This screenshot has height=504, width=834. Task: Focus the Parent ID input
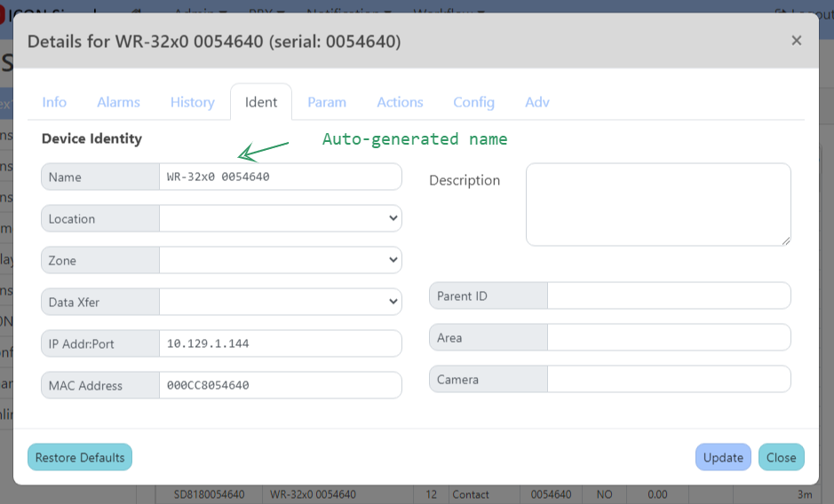(x=668, y=295)
